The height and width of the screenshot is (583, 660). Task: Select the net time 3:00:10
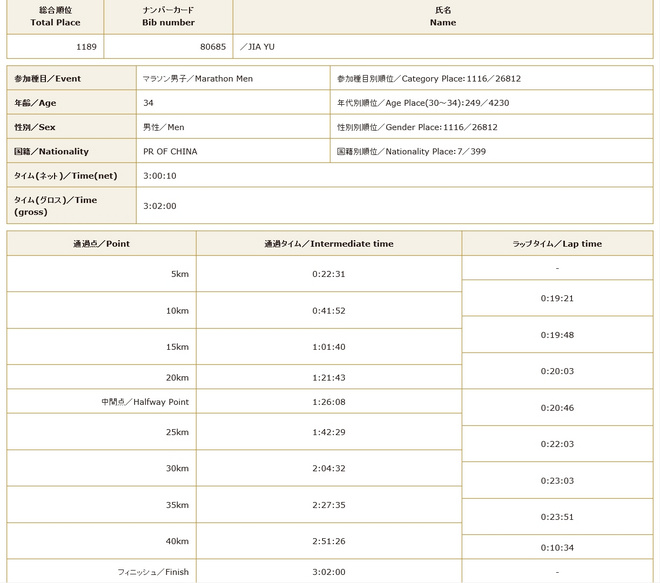[160, 175]
